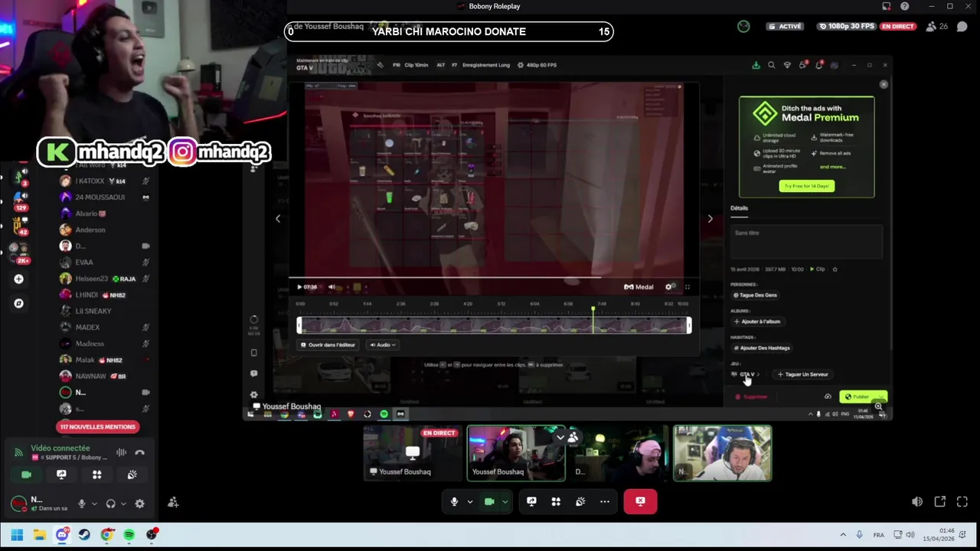
Task: Click the invite friends icon beside the user panel
Action: pos(173,502)
